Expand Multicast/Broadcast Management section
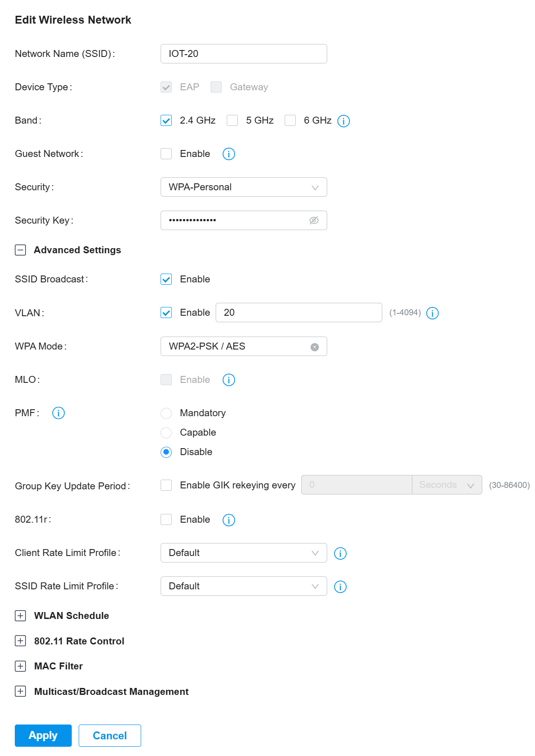The width and height of the screenshot is (535, 756). (x=20, y=691)
